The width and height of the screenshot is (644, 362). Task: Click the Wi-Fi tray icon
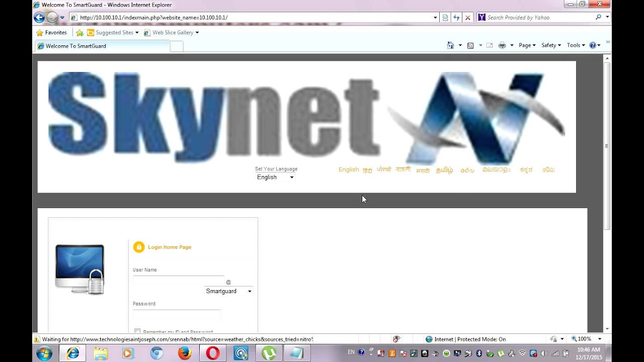click(522, 353)
